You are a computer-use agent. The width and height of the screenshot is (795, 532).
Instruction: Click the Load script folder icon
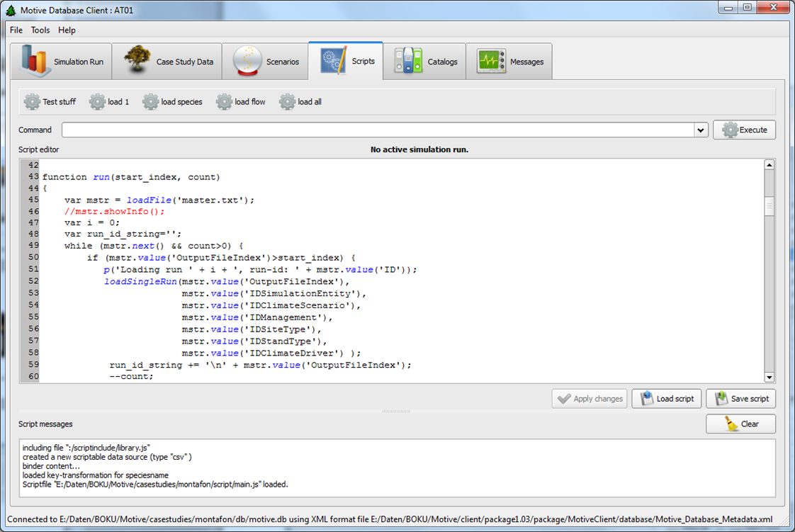point(647,398)
